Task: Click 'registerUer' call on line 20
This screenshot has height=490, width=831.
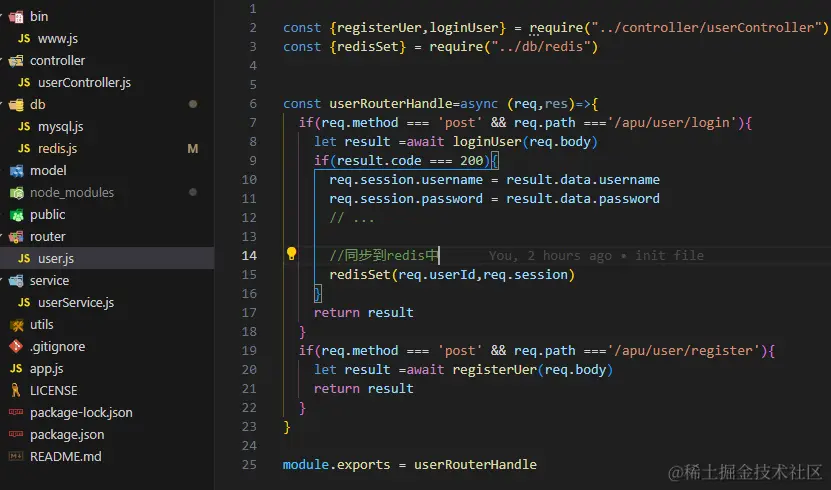Action: click(494, 370)
